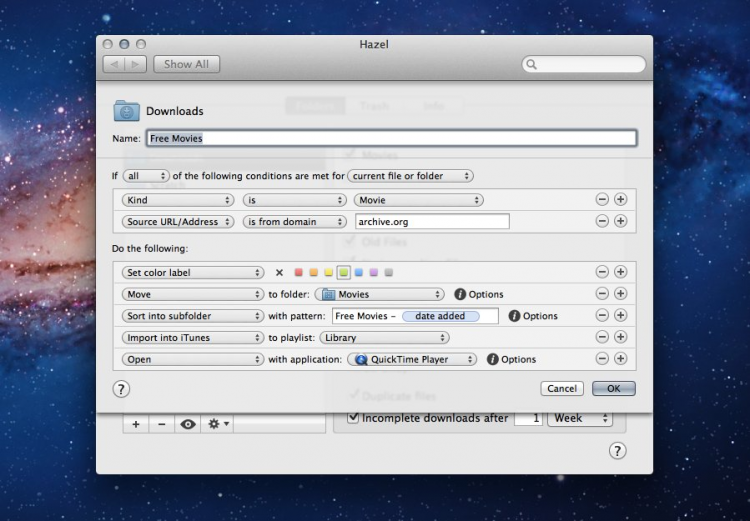This screenshot has width=750, height=521.
Task: Clear the color label with the X icon
Action: pyautogui.click(x=279, y=272)
